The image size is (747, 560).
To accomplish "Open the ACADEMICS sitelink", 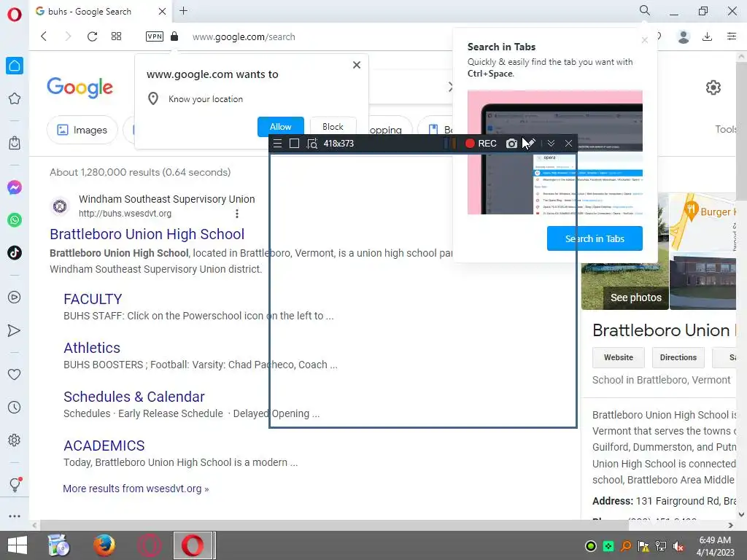I will pos(104,446).
